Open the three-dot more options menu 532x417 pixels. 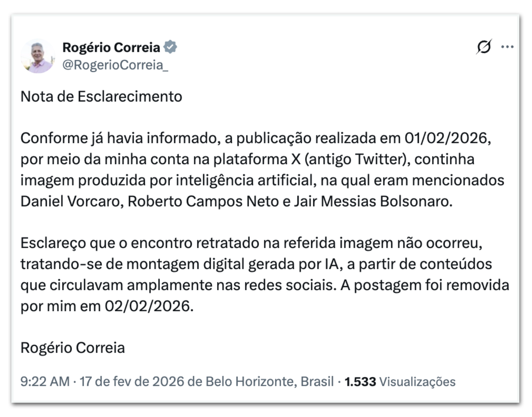[x=507, y=47]
